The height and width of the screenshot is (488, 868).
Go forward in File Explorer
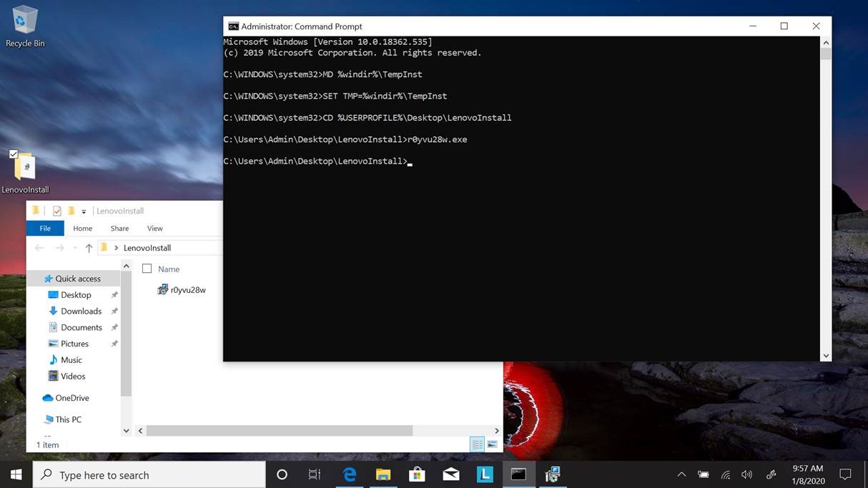(59, 248)
